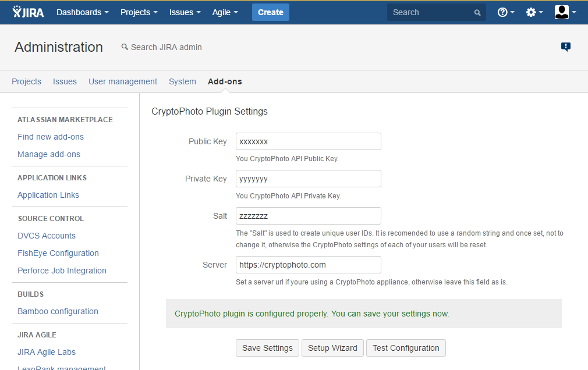Expand the Issues dropdown in top navigation
Image resolution: width=588 pixels, height=370 pixels.
(x=185, y=12)
